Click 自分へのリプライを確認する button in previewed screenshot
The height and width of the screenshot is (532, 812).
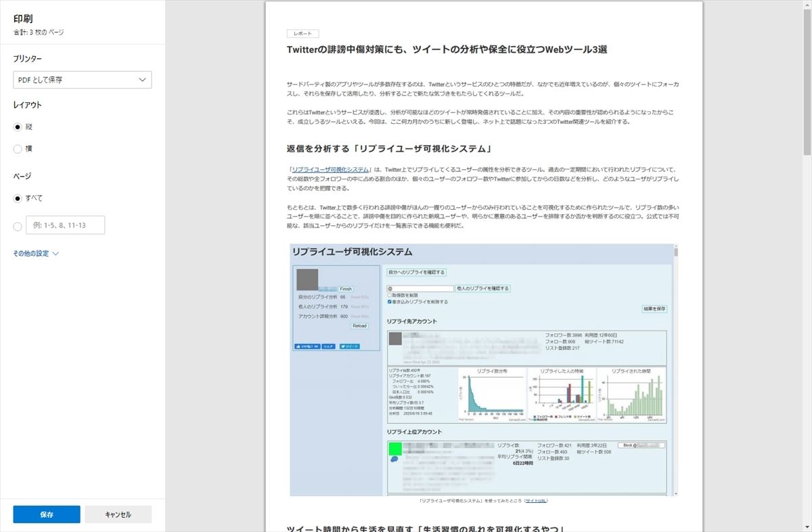[416, 272]
